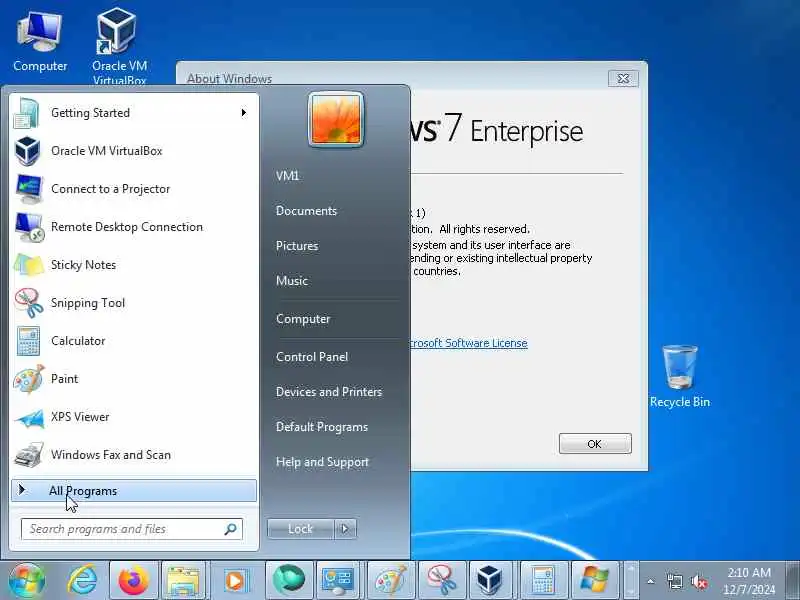Click the user account picture
The height and width of the screenshot is (600, 800).
[x=336, y=119]
